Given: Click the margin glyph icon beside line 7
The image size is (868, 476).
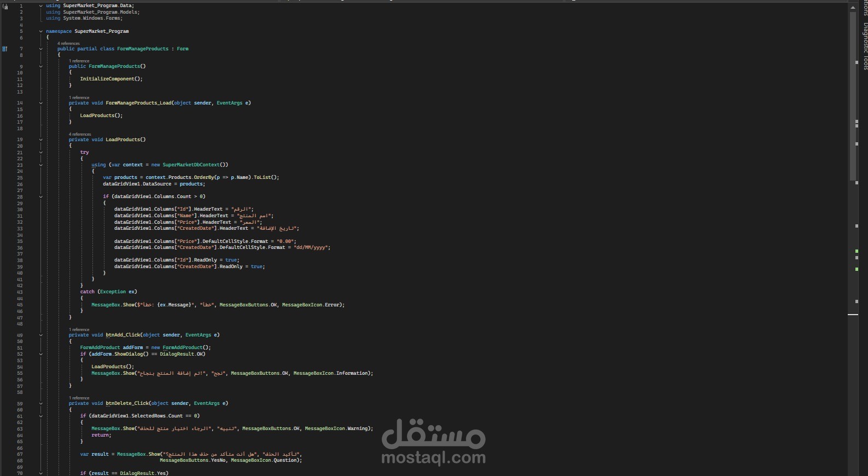Looking at the screenshot, I should [5, 49].
